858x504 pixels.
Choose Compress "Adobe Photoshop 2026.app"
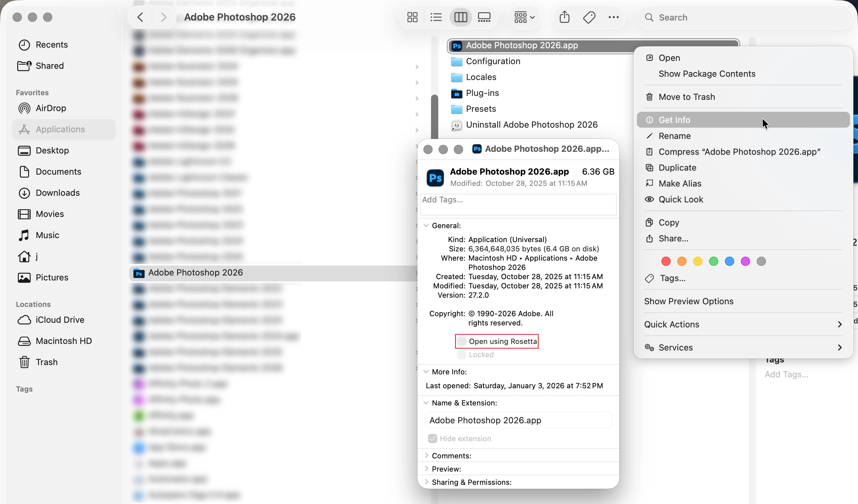pyautogui.click(x=743, y=152)
